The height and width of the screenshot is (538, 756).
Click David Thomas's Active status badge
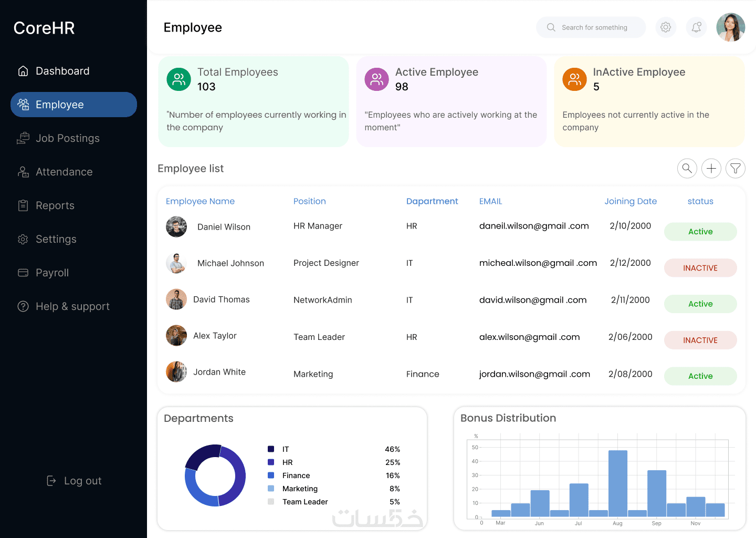pos(700,304)
